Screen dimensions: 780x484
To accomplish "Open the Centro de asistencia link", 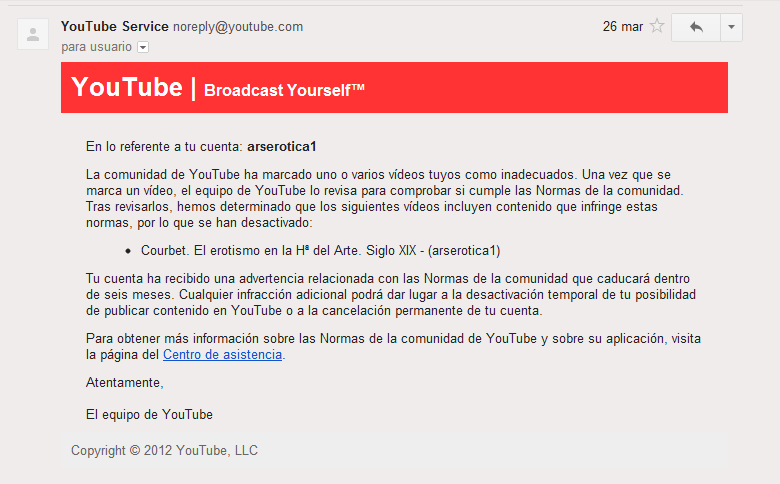I will click(222, 355).
